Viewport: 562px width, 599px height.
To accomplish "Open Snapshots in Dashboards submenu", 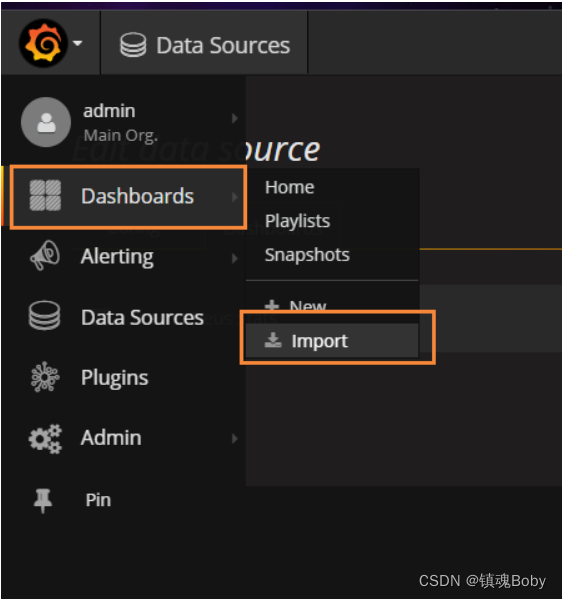I will pos(307,255).
